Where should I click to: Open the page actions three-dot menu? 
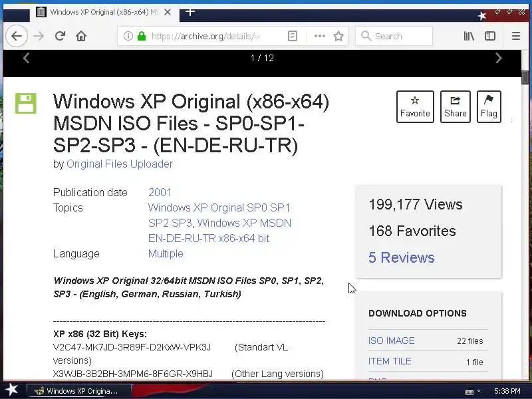tap(320, 36)
